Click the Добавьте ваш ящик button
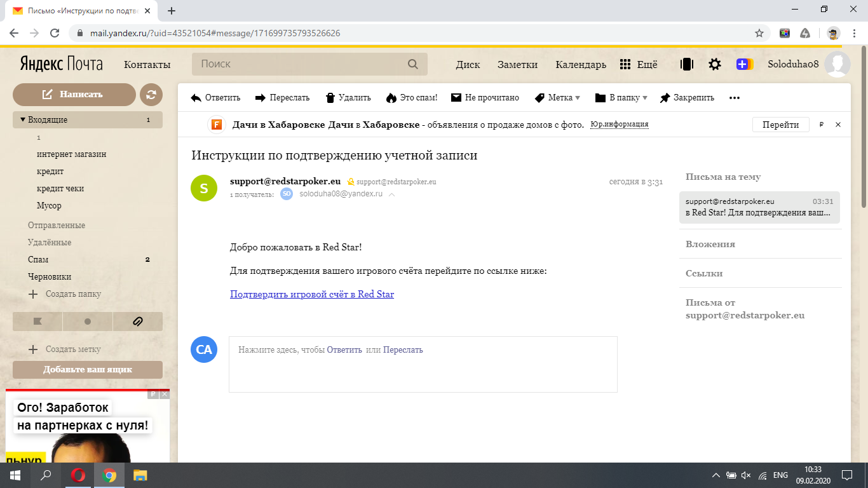Screen dimensions: 868x488 click(x=88, y=369)
